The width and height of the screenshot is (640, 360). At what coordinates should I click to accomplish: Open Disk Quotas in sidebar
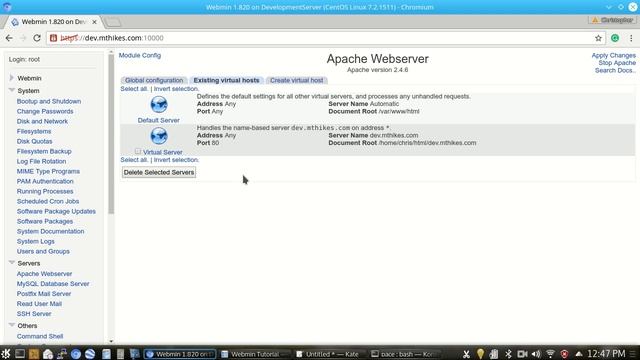pos(34,141)
